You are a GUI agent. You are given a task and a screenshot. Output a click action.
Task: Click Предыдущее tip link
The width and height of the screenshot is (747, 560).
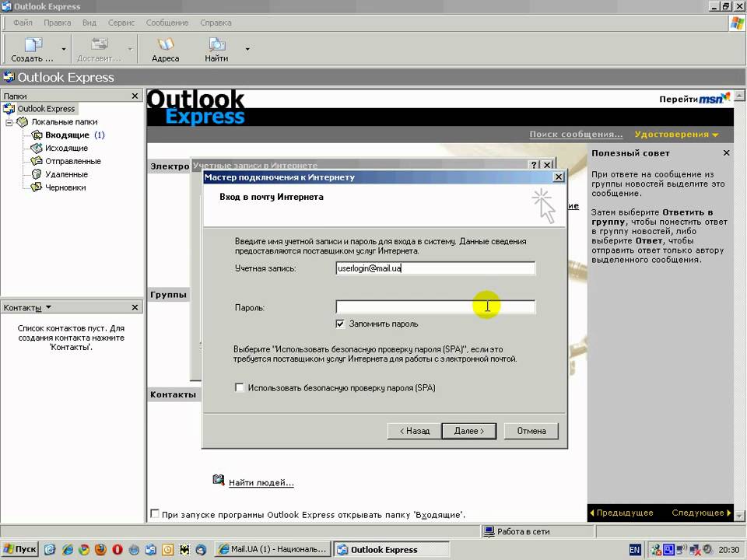pyautogui.click(x=622, y=513)
